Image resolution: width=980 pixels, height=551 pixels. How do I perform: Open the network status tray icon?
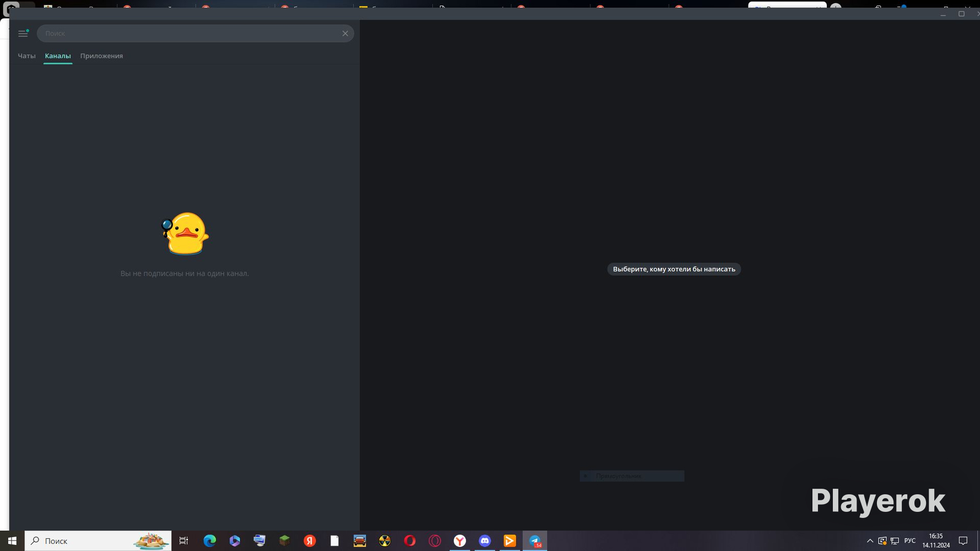(895, 541)
